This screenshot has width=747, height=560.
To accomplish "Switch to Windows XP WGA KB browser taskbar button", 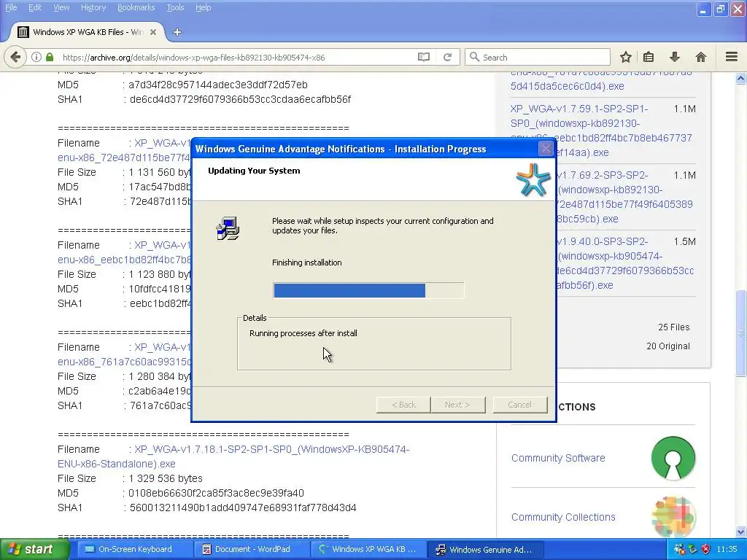I will [368, 550].
